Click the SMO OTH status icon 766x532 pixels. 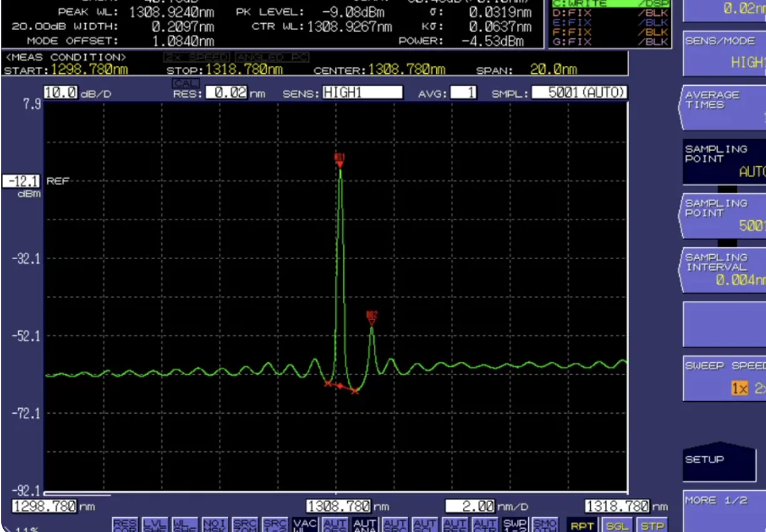pos(545,524)
